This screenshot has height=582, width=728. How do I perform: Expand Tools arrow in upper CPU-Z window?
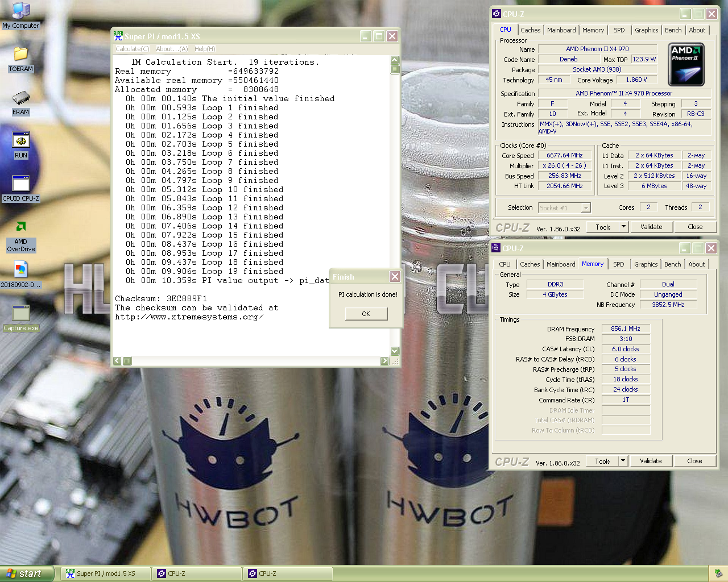[623, 227]
